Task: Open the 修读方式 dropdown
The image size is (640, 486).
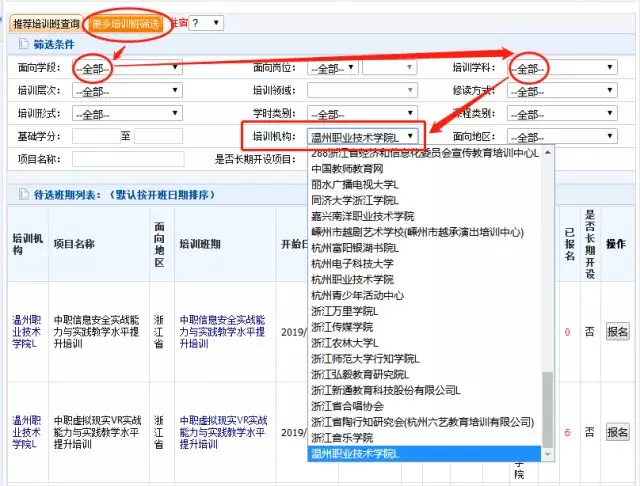Action: tap(562, 91)
